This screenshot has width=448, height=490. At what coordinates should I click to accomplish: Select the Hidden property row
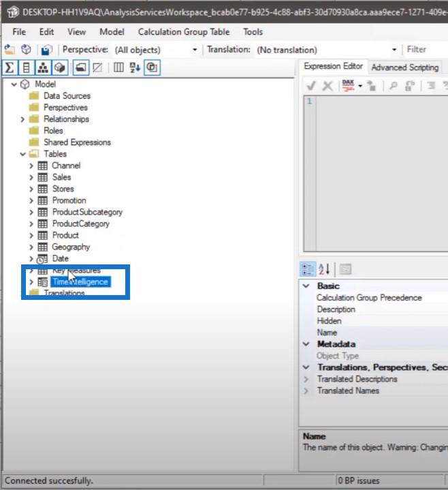point(374,321)
